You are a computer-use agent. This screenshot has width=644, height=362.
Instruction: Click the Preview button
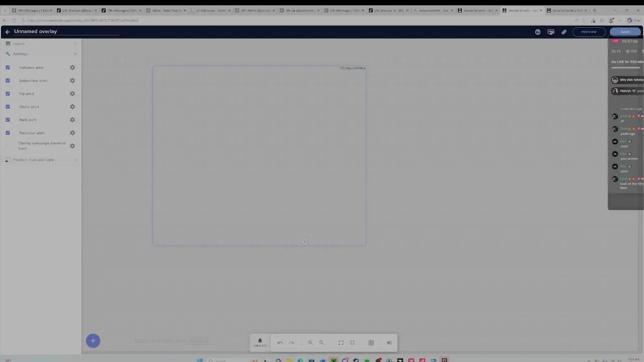pos(589,32)
